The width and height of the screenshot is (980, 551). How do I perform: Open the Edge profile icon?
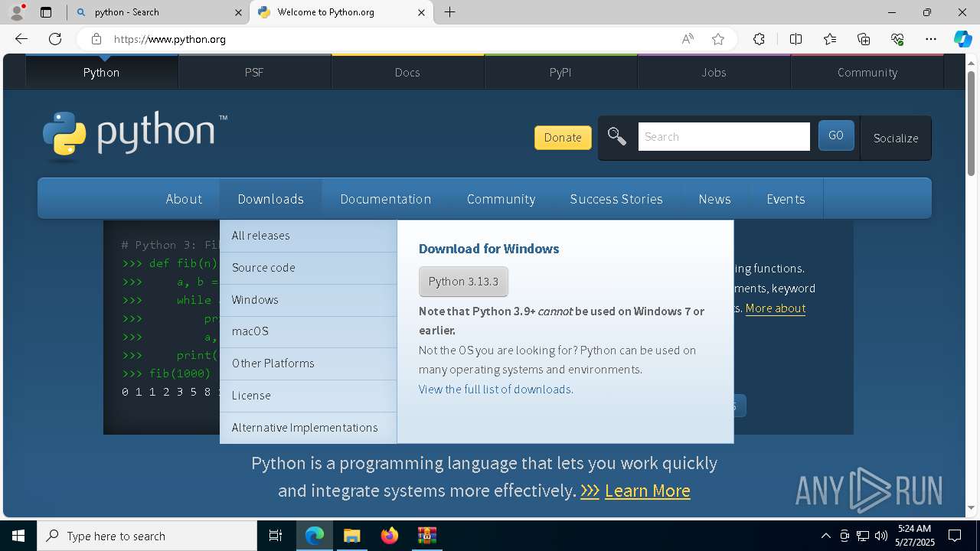(x=17, y=12)
